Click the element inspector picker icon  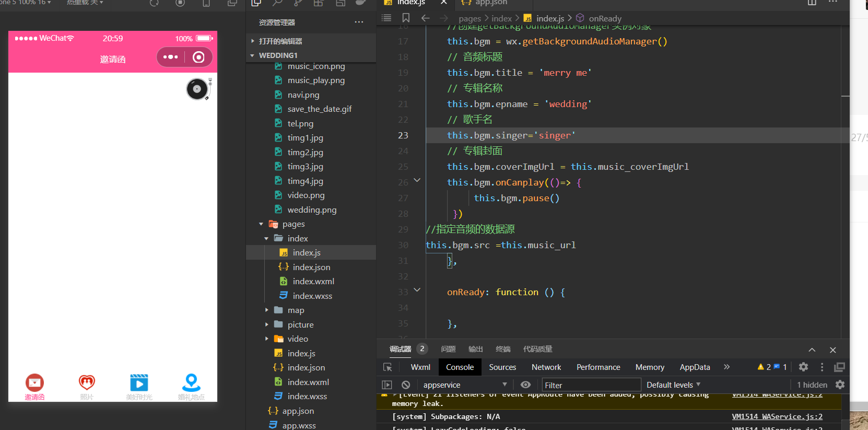click(388, 367)
